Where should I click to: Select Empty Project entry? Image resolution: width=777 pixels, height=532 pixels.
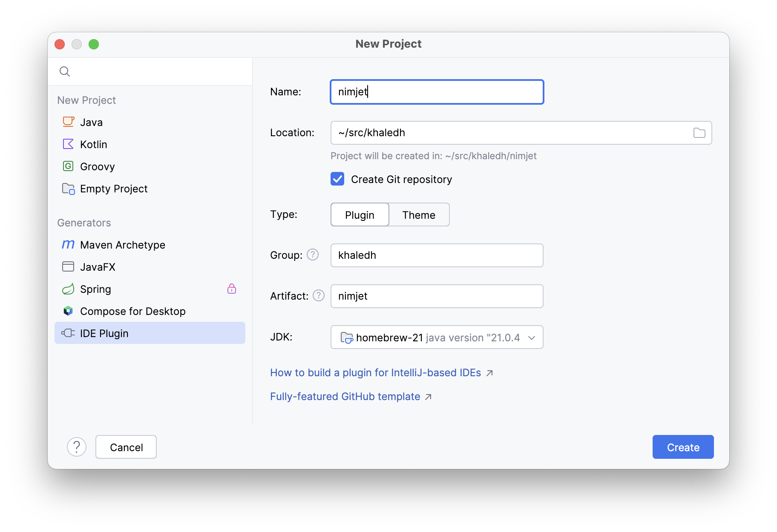(150, 189)
